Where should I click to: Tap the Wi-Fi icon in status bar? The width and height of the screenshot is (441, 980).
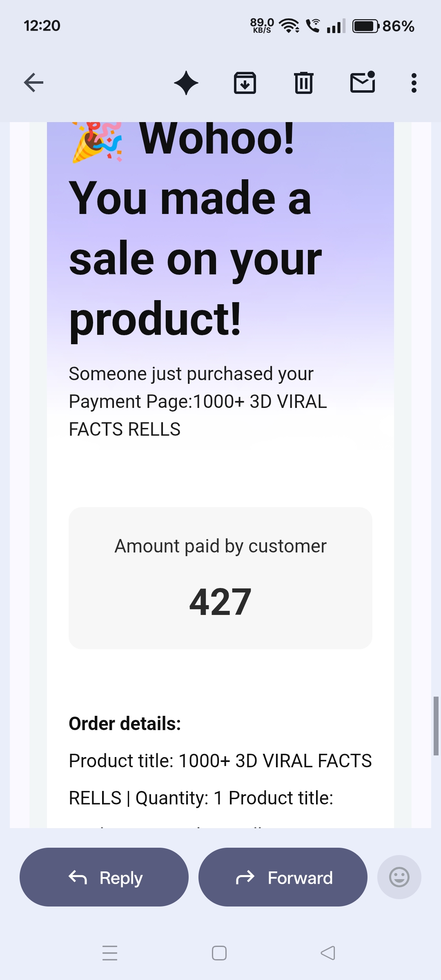pos(289,26)
